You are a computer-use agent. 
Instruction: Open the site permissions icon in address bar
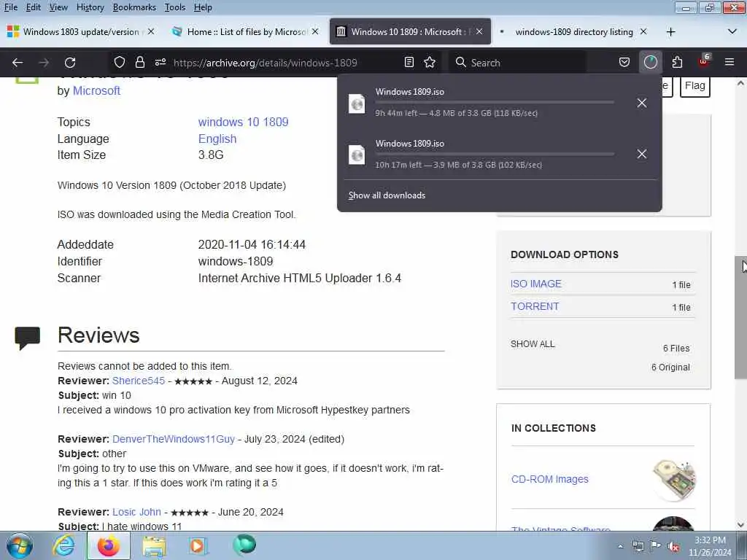point(160,63)
